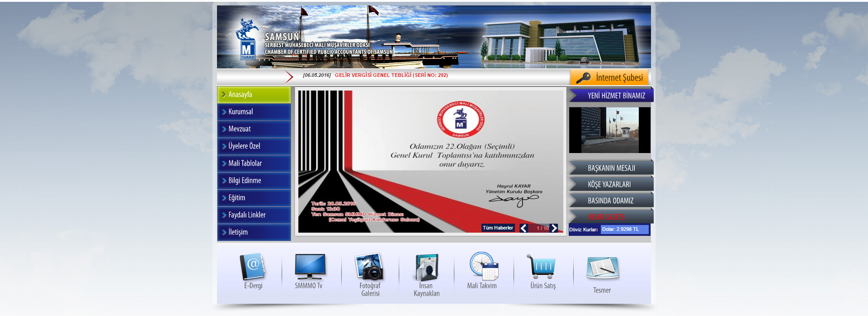Click the Genel Kurul invitation slide image

pos(431,162)
